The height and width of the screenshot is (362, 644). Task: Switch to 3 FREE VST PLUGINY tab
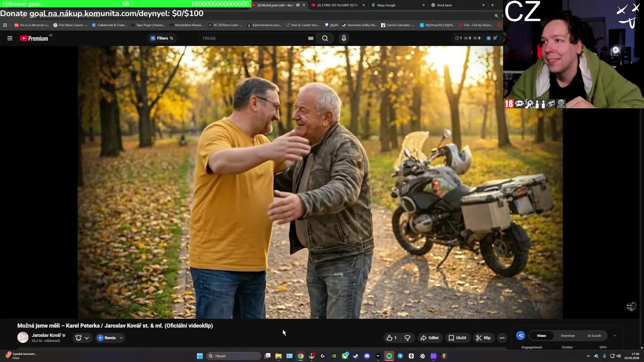pos(337,5)
